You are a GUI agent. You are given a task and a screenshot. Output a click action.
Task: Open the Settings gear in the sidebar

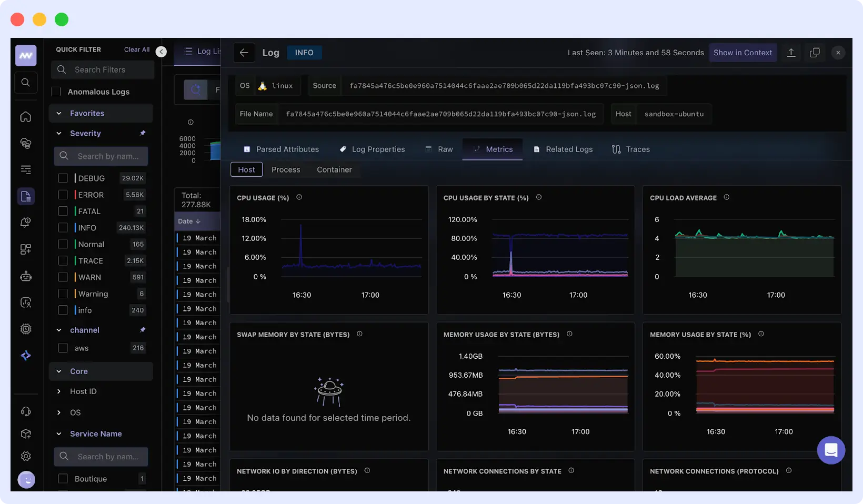(x=25, y=456)
